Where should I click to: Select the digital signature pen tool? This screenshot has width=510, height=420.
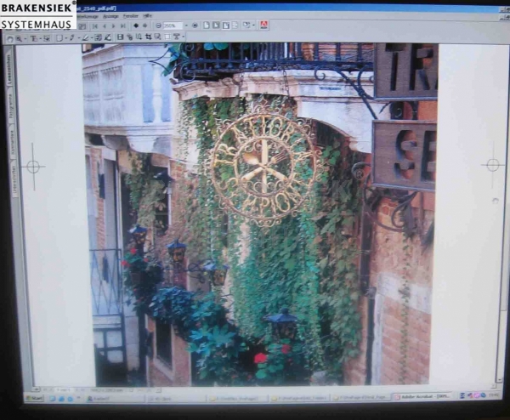108,37
